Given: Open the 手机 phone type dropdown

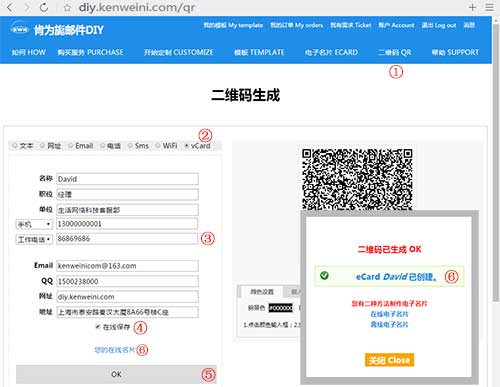Looking at the screenshot, I should tap(34, 224).
